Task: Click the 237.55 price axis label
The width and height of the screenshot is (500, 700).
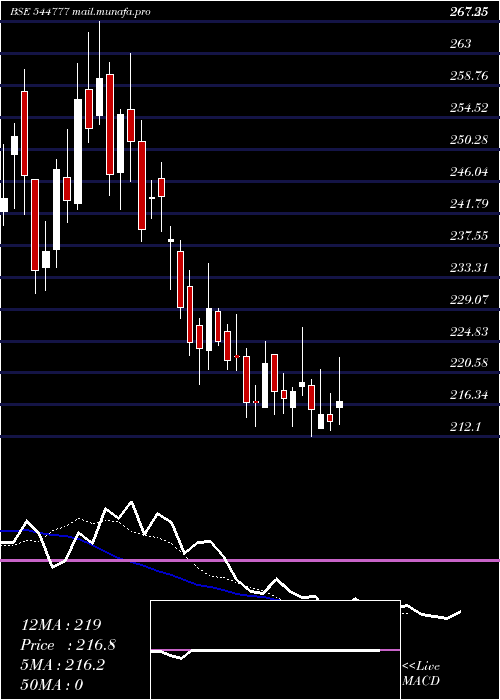Action: click(469, 235)
